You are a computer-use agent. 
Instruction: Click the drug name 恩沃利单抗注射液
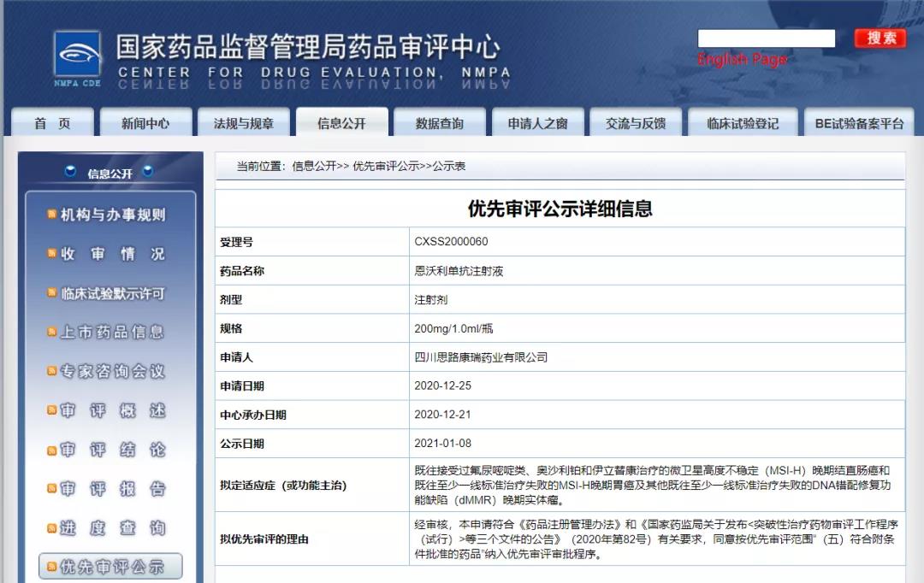[459, 271]
